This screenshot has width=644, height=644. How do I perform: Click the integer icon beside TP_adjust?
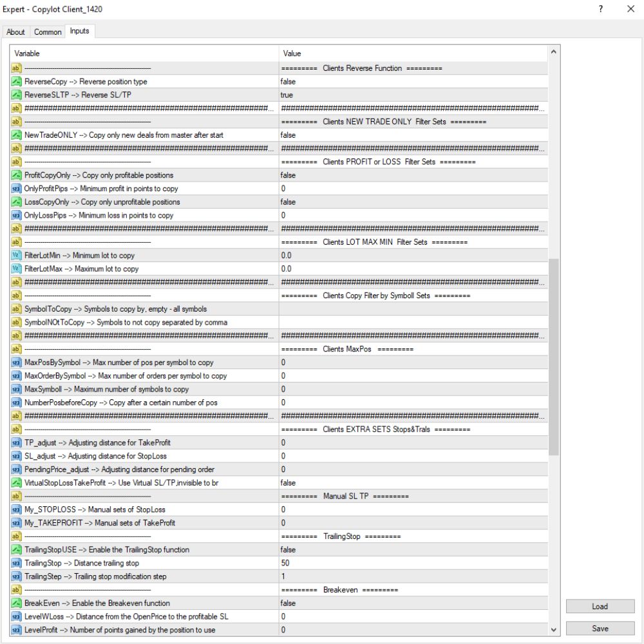pos(16,442)
